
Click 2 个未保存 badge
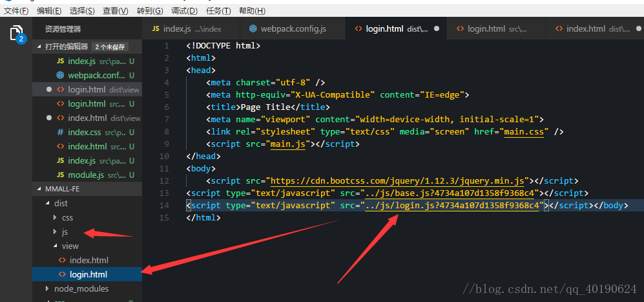(110, 47)
